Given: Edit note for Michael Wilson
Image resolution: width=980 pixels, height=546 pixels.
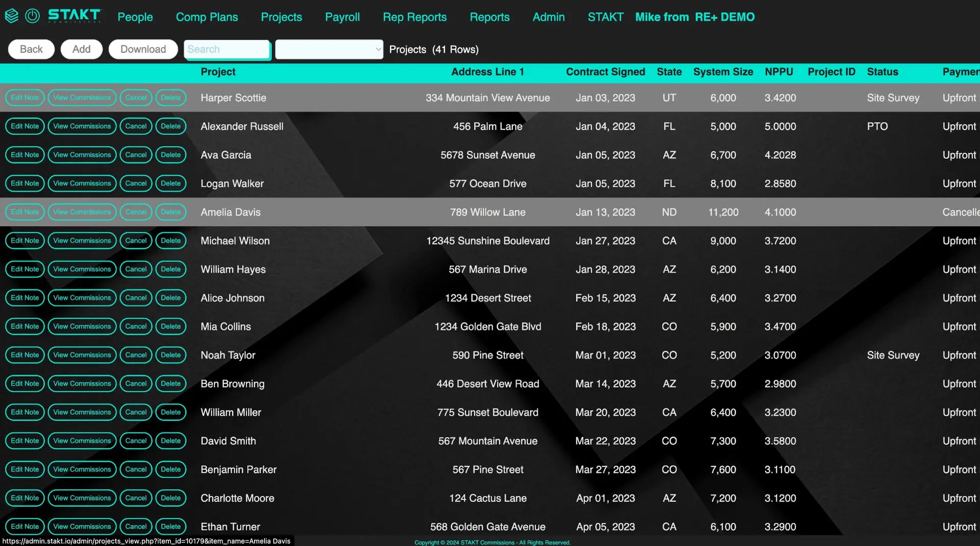Looking at the screenshot, I should (25, 241).
